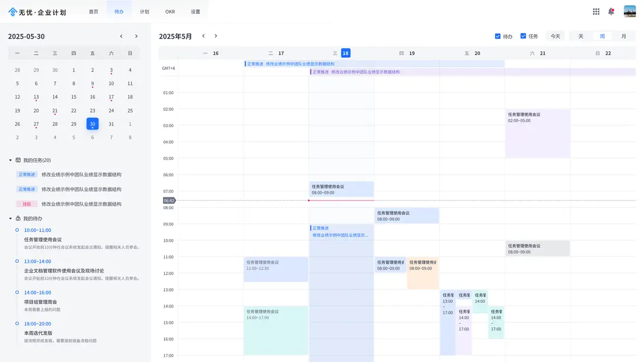The width and height of the screenshot is (644, 362).
Task: Click the 我的待办 clipboard icon
Action: coord(18,218)
